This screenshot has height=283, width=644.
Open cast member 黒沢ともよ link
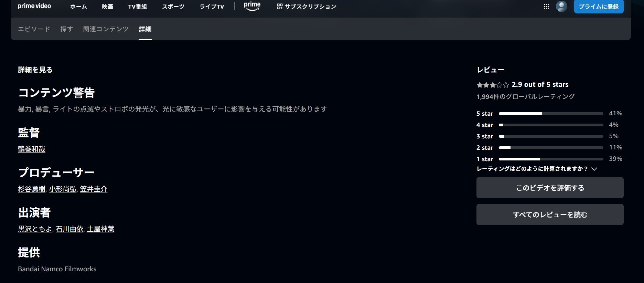tap(35, 229)
